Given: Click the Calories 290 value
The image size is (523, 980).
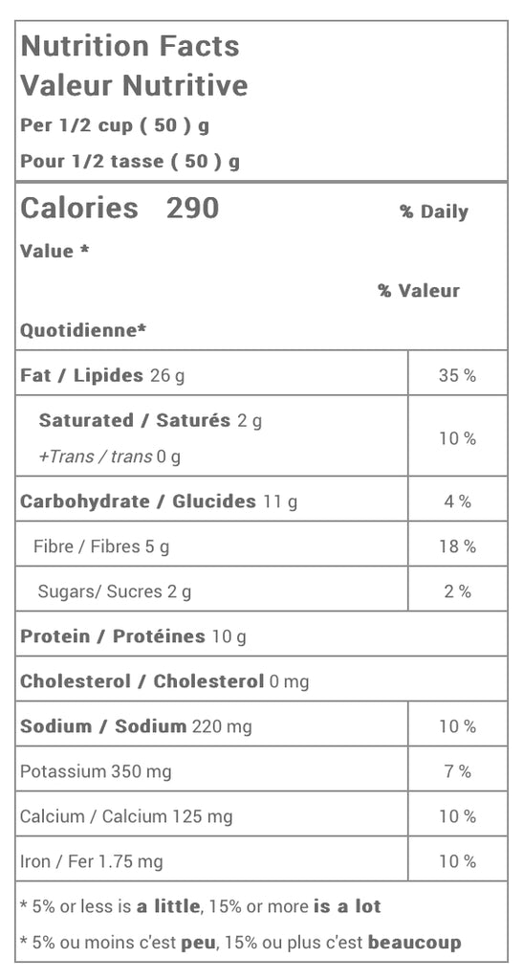Looking at the screenshot, I should pyautogui.click(x=120, y=208).
